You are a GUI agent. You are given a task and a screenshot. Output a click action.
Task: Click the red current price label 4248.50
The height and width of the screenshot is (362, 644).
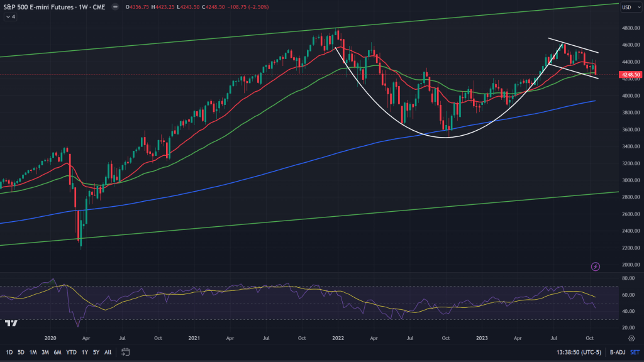pos(630,75)
